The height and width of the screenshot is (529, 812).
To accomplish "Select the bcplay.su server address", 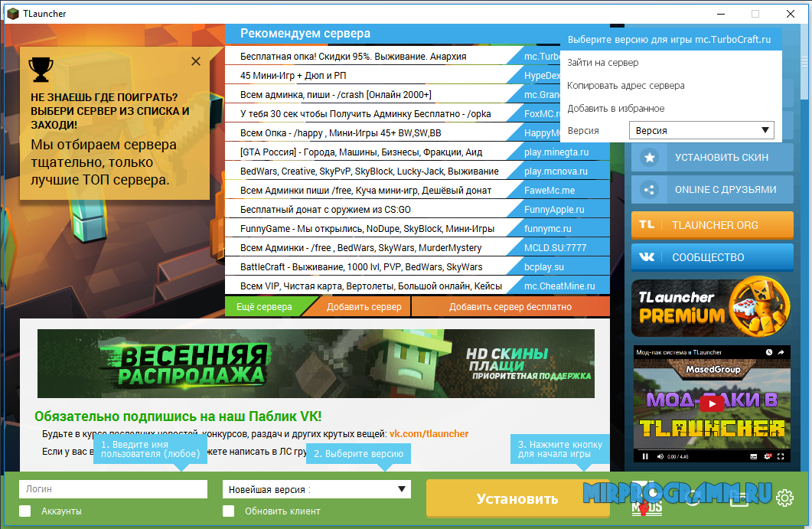I will [x=543, y=267].
